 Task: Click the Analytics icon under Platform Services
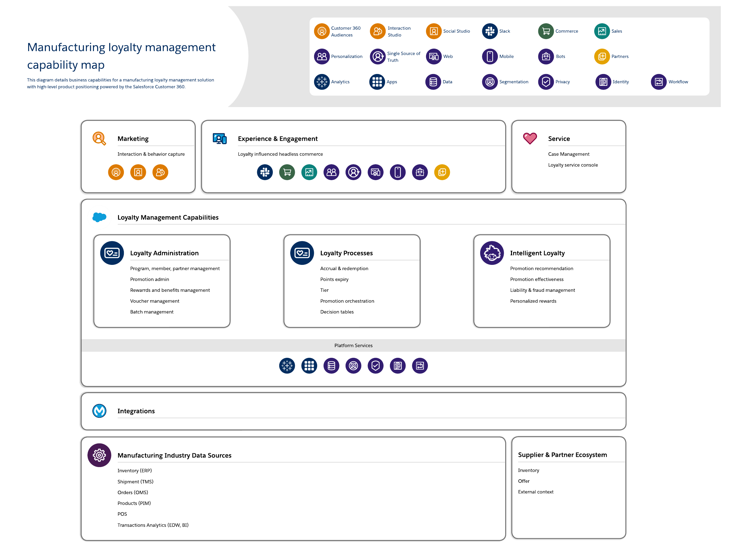287,366
